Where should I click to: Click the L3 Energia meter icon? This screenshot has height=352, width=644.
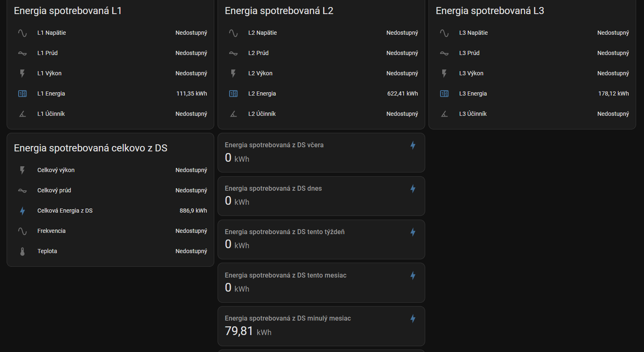[444, 94]
